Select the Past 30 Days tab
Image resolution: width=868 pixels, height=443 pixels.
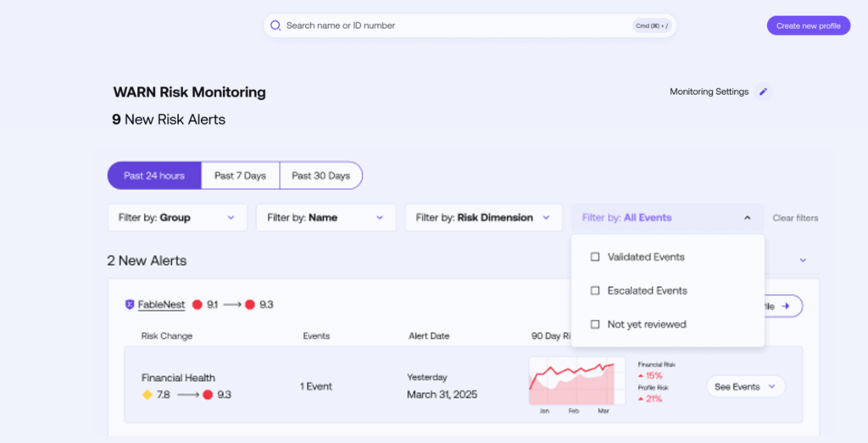click(x=321, y=176)
